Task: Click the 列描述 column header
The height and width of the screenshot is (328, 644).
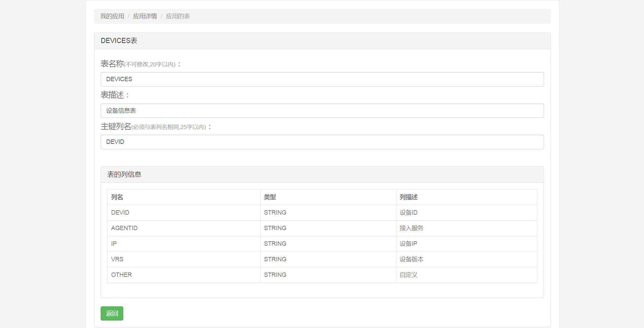Action: (x=409, y=197)
